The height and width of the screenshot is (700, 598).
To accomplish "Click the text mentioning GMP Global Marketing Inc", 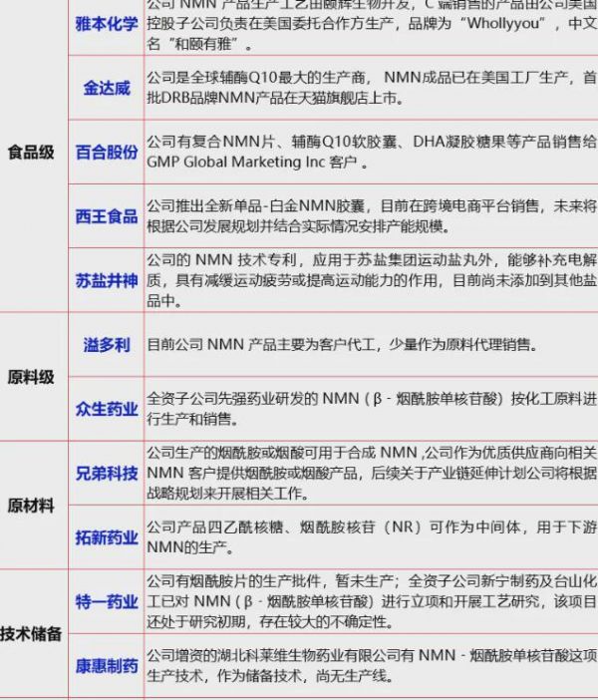I will pyautogui.click(x=372, y=153).
